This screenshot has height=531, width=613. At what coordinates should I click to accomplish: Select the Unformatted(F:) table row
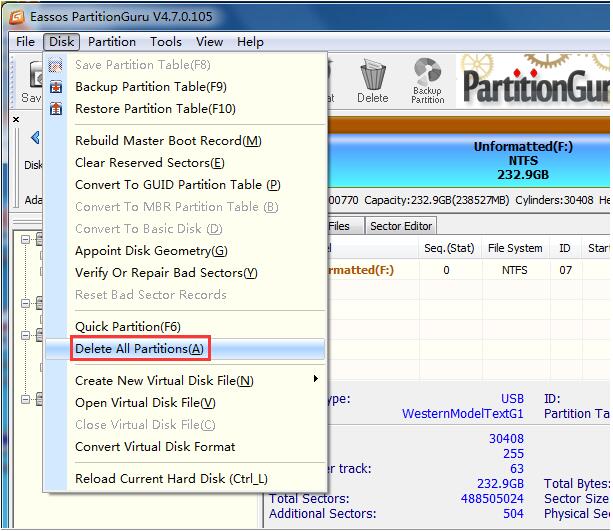coord(468,270)
